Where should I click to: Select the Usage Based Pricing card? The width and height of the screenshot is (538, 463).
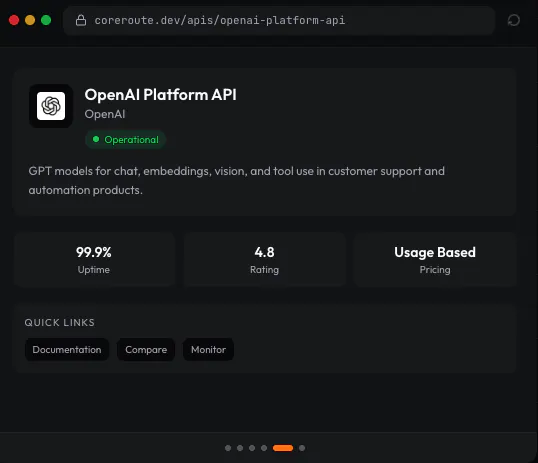[435, 259]
